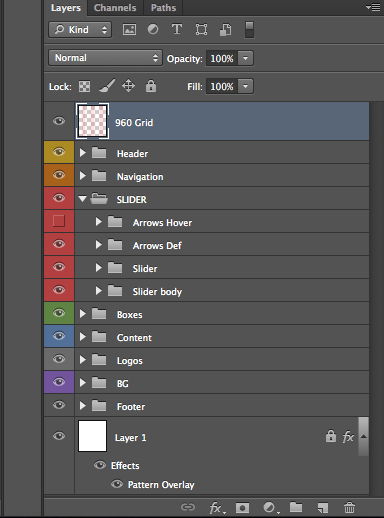This screenshot has width=384, height=518.
Task: Hide the Header group
Action: click(x=59, y=152)
